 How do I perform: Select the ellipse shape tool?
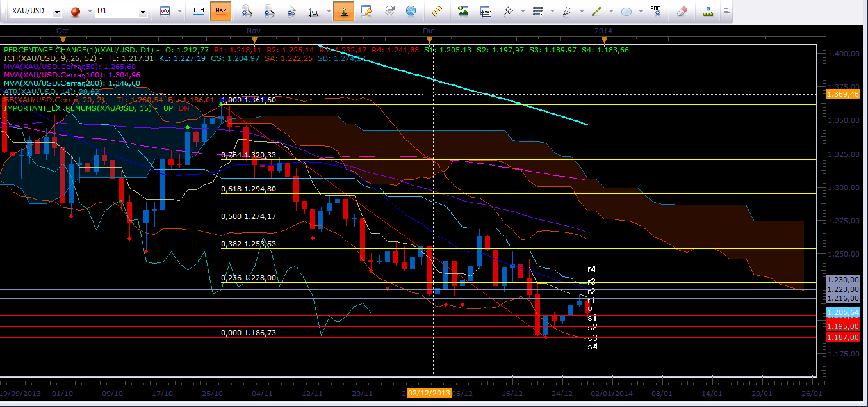(626, 11)
